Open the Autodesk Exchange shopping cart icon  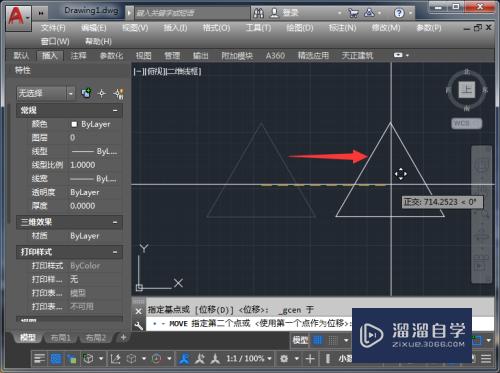[x=353, y=13]
